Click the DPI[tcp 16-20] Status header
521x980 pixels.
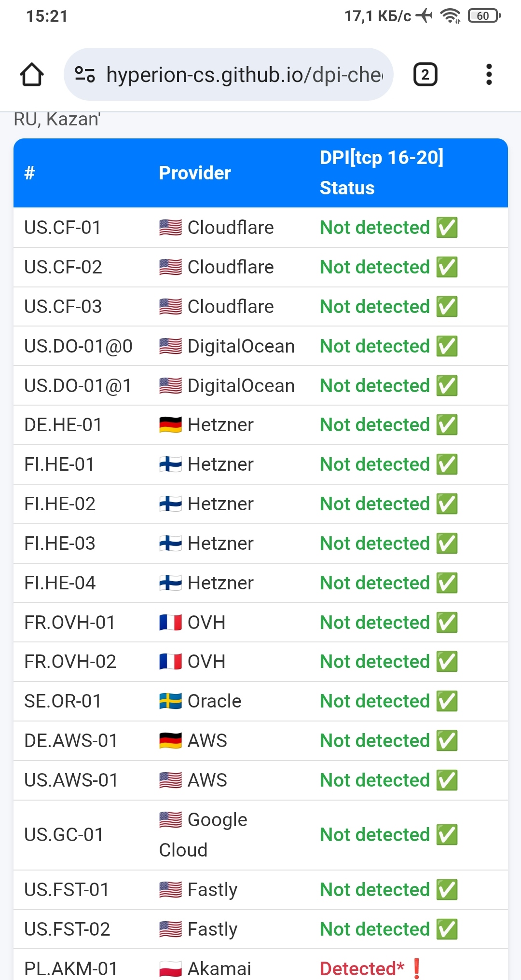381,173
